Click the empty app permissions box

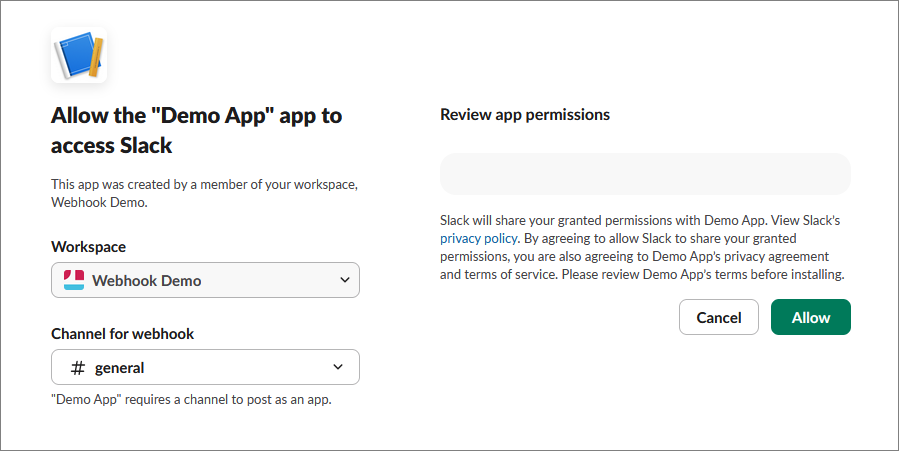pyautogui.click(x=645, y=174)
